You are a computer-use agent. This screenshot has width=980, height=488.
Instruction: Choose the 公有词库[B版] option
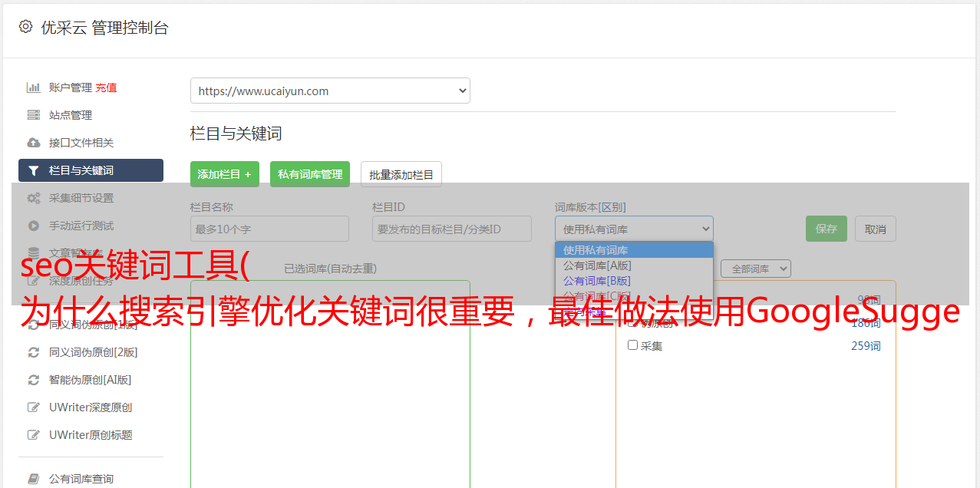tap(634, 281)
